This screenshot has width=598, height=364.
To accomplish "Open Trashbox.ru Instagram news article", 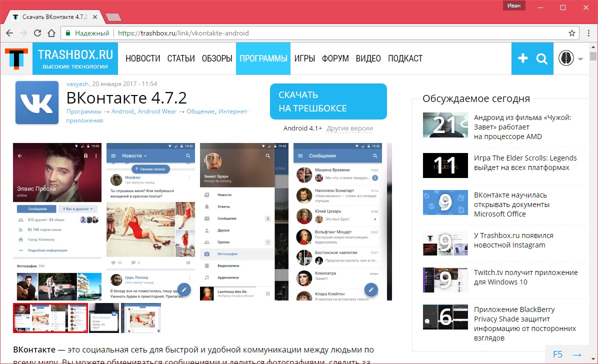I will 513,240.
